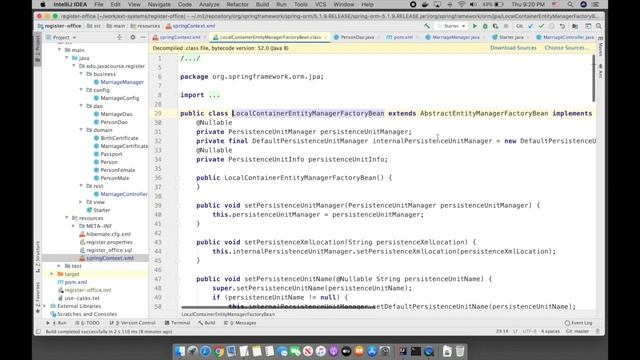Select MarriageDao in the project tree
The height and width of the screenshot is (360, 640).
point(116,114)
